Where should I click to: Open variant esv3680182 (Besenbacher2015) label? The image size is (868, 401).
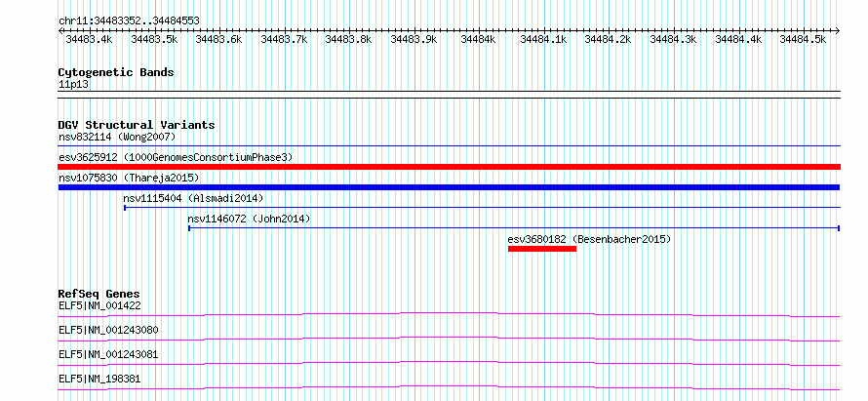point(589,239)
